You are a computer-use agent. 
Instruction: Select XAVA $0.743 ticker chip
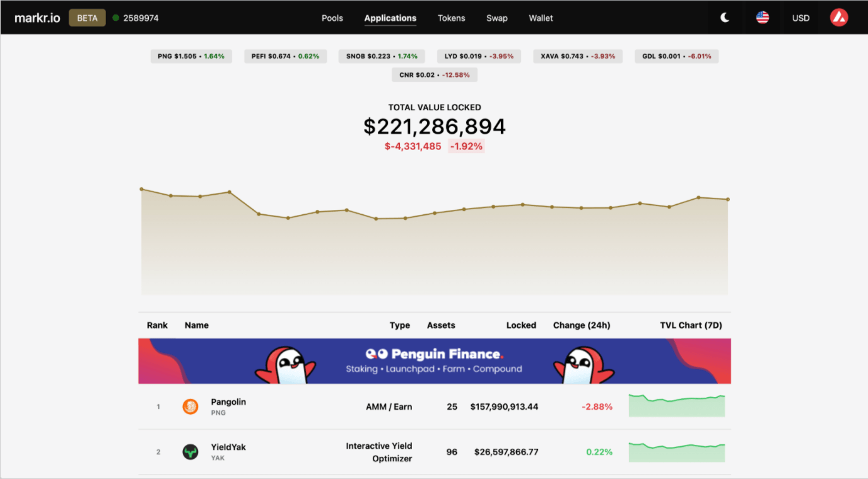pyautogui.click(x=578, y=56)
